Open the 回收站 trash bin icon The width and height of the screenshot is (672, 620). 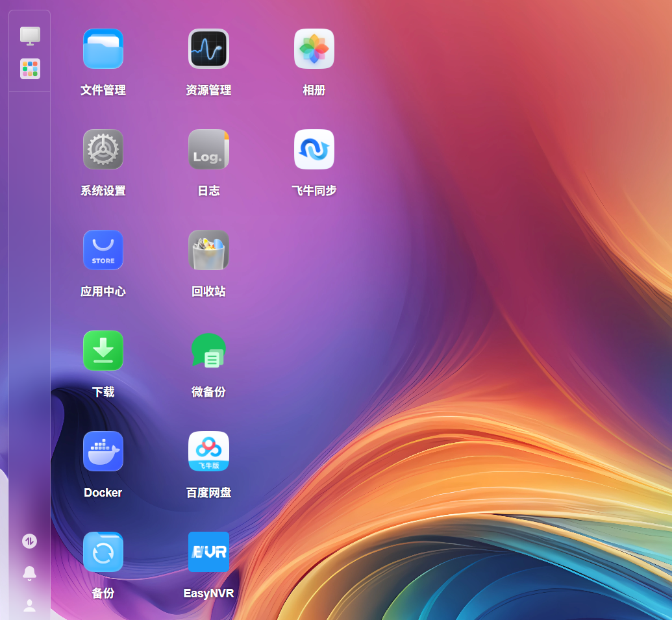click(x=208, y=250)
